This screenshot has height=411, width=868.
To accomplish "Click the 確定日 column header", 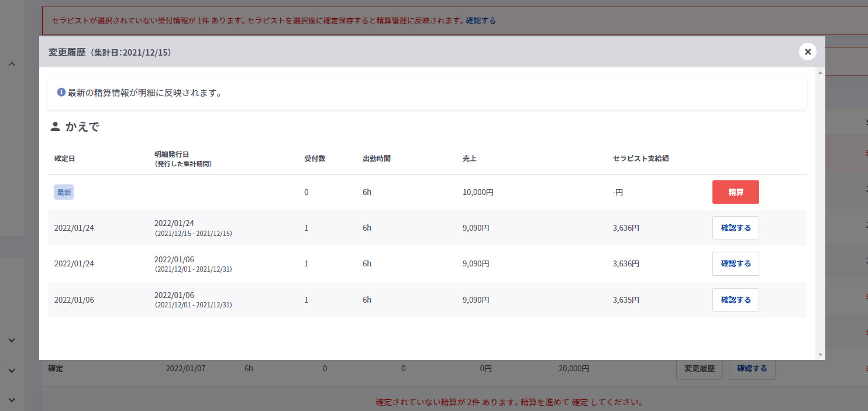I will pyautogui.click(x=64, y=159).
